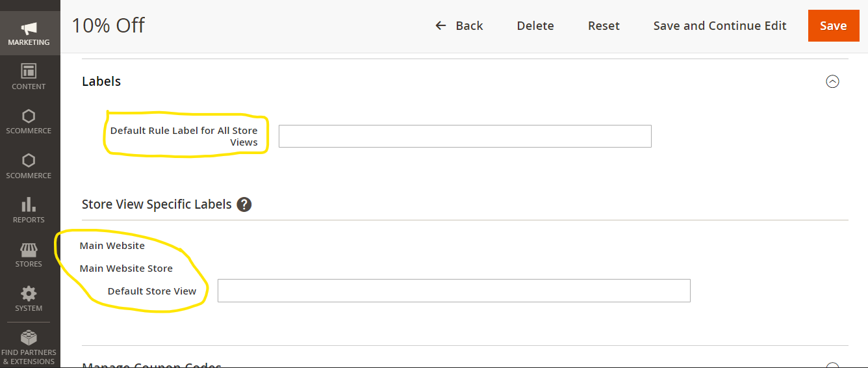Click the Marketing megaphone icon
The height and width of the screenshot is (368, 868).
coord(29,29)
